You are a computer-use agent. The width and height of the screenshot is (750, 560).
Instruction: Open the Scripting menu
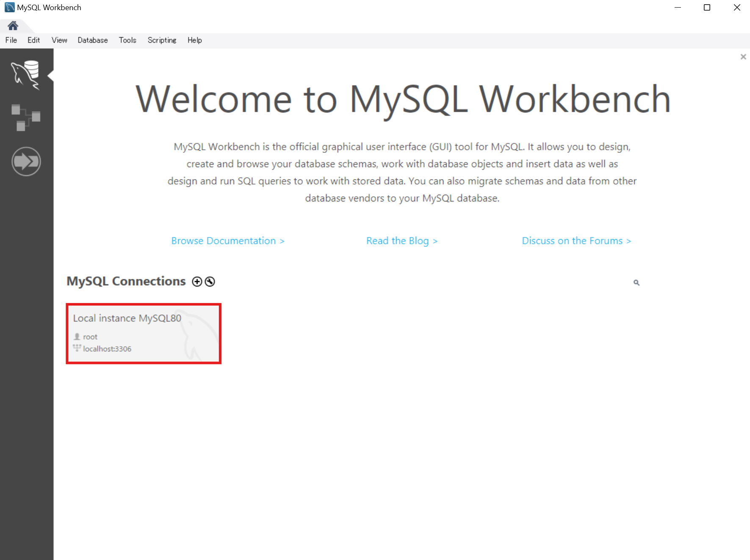[x=162, y=40]
